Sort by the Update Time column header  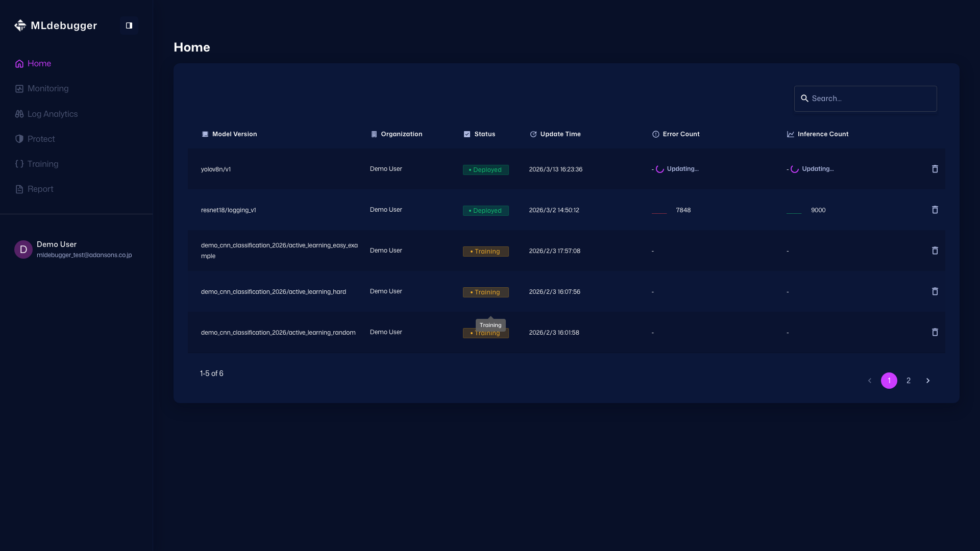point(560,134)
